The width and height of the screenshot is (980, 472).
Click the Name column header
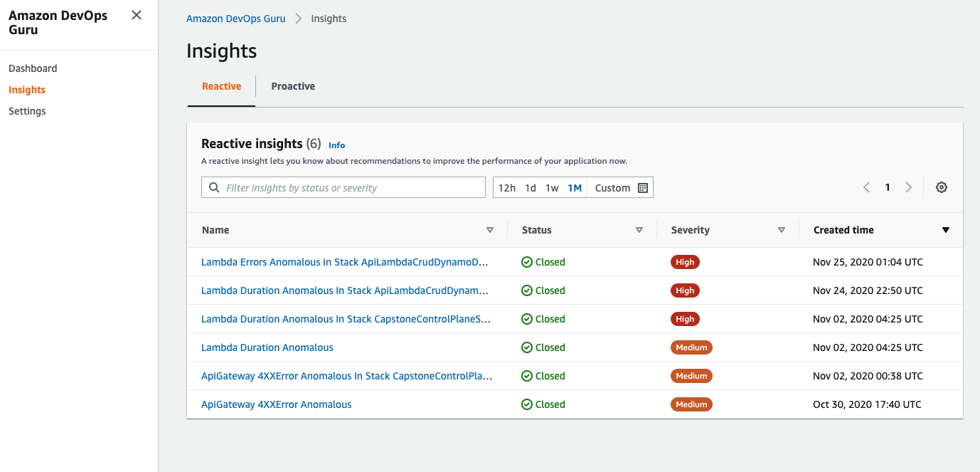tap(215, 230)
